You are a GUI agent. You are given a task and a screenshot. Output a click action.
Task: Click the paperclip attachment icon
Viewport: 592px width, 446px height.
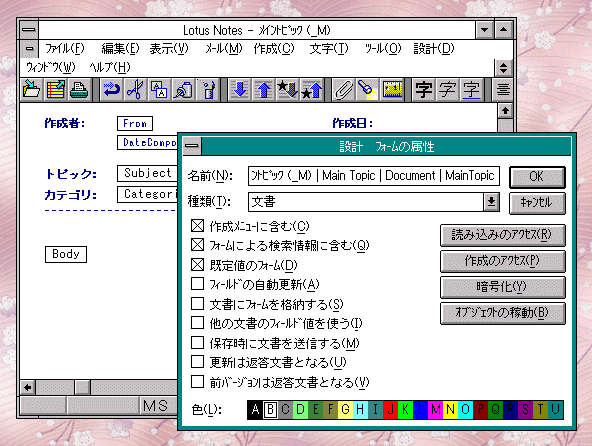(x=344, y=90)
